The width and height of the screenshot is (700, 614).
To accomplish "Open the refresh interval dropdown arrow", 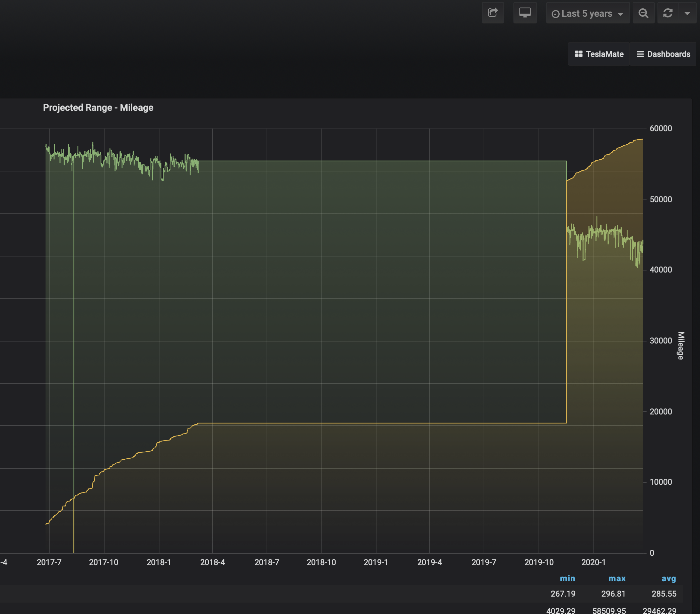I will point(687,13).
